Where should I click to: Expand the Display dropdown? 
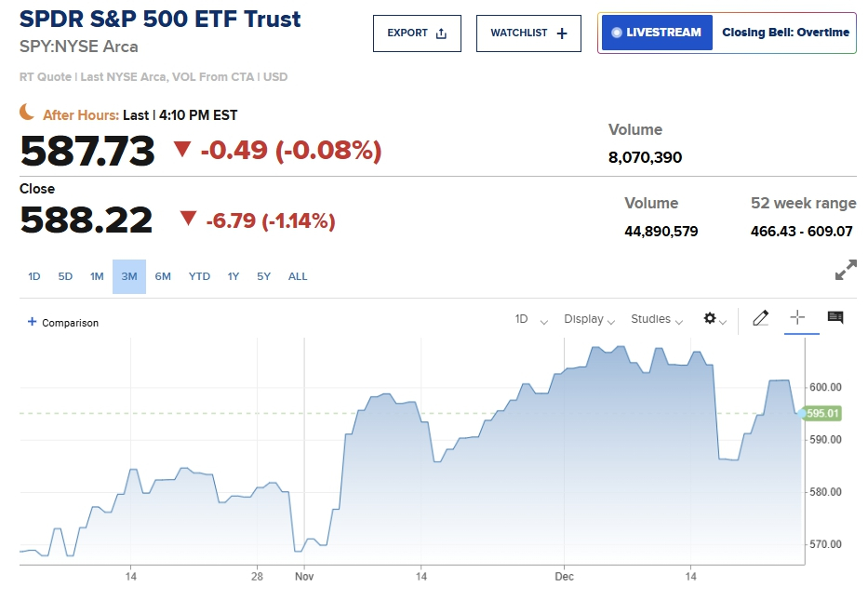click(x=590, y=319)
